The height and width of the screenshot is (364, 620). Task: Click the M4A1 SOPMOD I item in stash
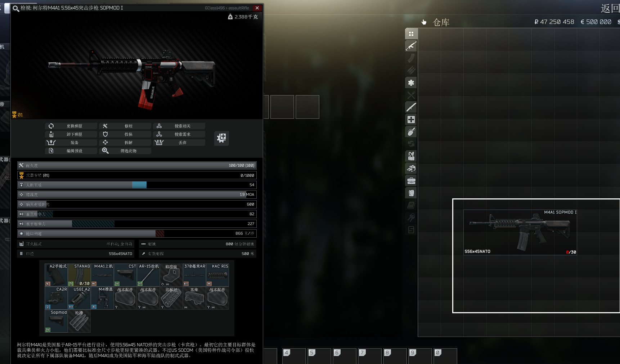[x=520, y=232]
